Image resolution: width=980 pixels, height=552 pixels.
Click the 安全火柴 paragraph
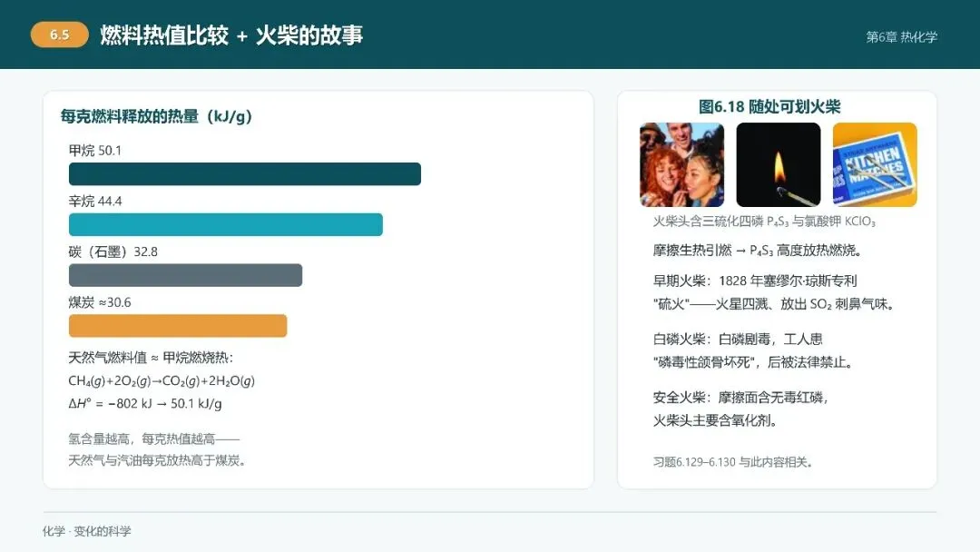point(740,409)
